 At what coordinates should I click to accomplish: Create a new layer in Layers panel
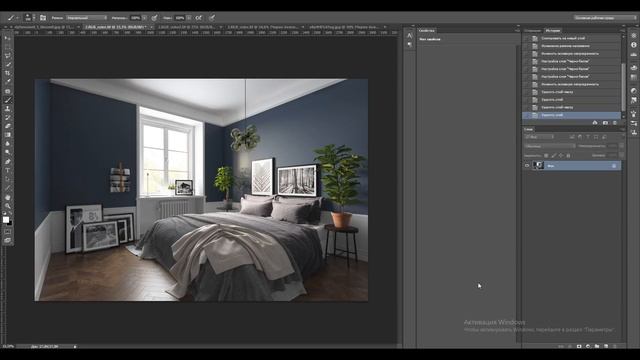click(606, 346)
